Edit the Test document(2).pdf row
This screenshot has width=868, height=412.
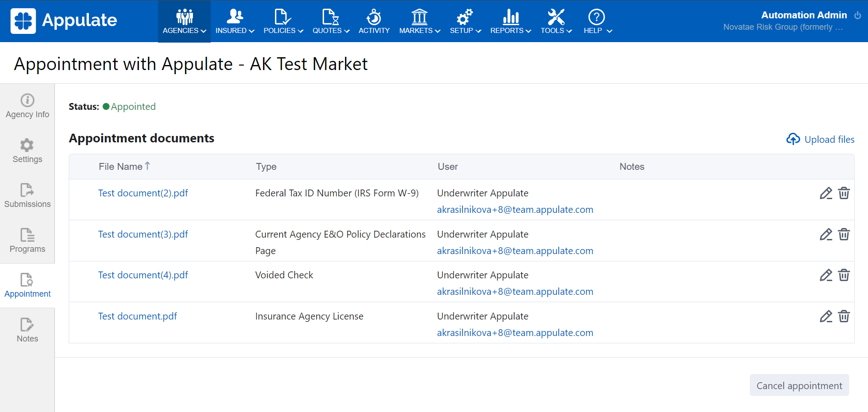825,194
